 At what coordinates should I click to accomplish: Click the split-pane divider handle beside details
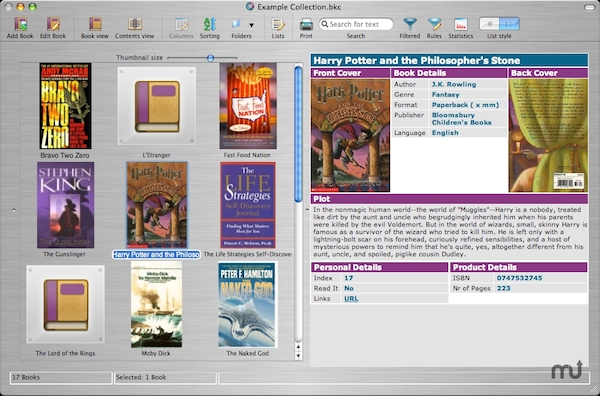(x=307, y=210)
